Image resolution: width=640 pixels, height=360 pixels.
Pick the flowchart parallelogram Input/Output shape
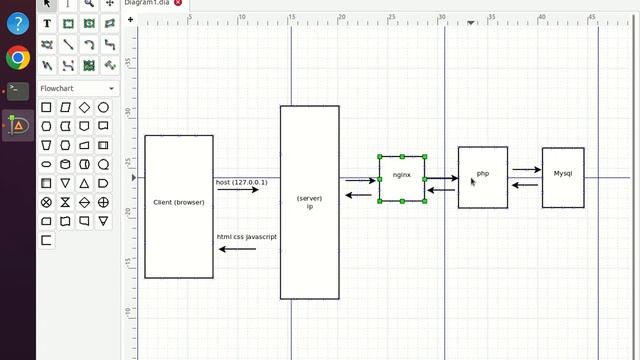pos(65,107)
